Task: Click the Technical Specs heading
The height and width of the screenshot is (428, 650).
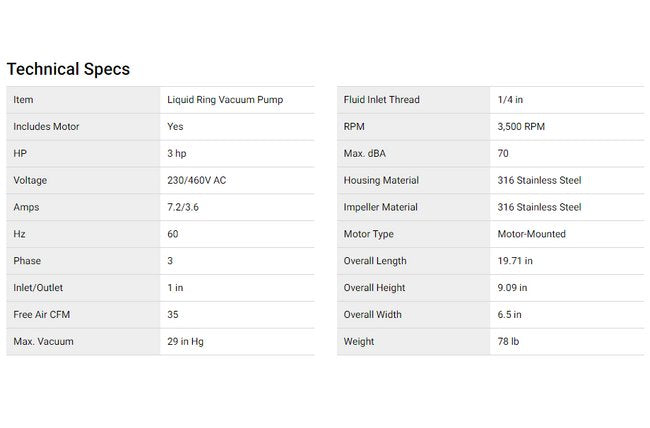Action: 68,69
